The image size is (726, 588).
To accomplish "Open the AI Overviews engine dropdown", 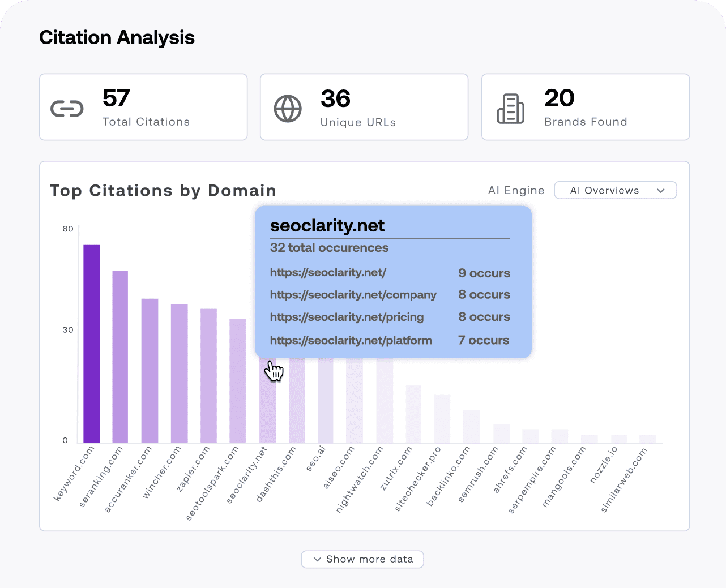I will [x=616, y=190].
